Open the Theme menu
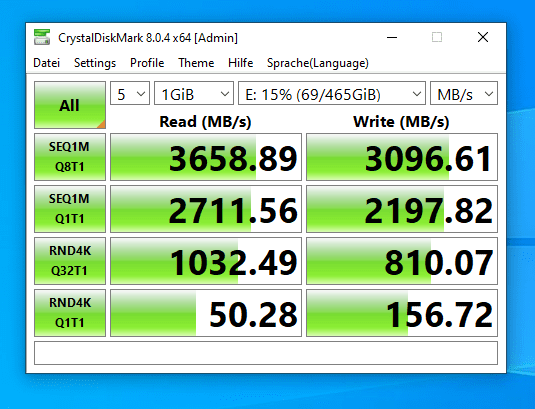Image resolution: width=535 pixels, height=409 pixels. tap(196, 63)
